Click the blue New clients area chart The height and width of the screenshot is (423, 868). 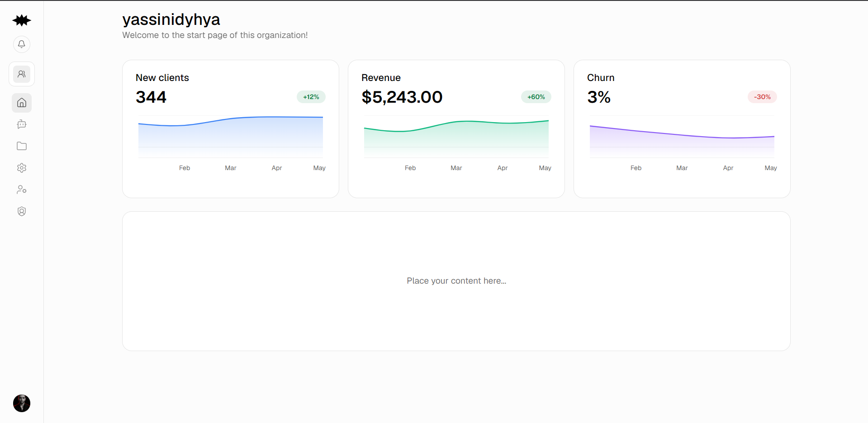point(231,137)
